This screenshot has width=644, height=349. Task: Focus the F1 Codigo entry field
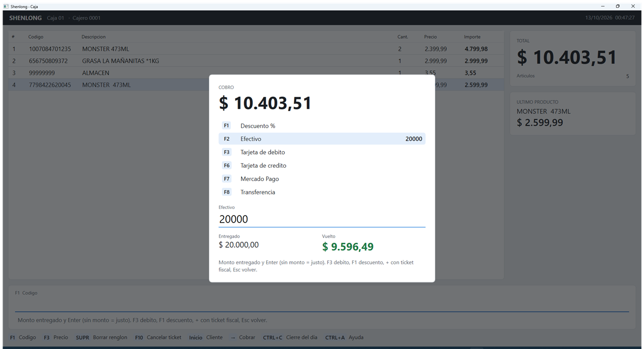tap(322, 305)
